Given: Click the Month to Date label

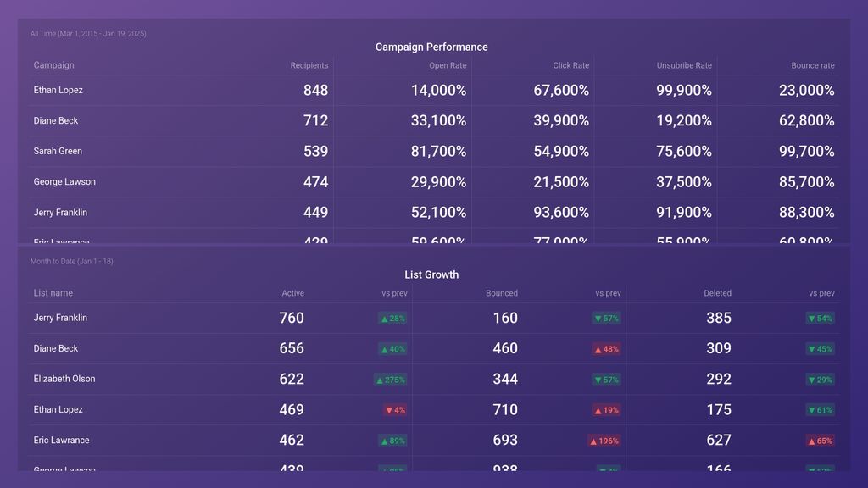Looking at the screenshot, I should [71, 261].
